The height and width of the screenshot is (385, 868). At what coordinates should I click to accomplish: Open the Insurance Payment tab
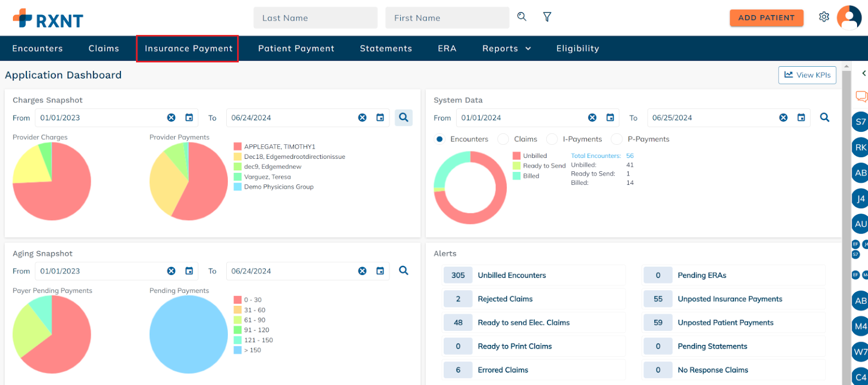tap(188, 49)
